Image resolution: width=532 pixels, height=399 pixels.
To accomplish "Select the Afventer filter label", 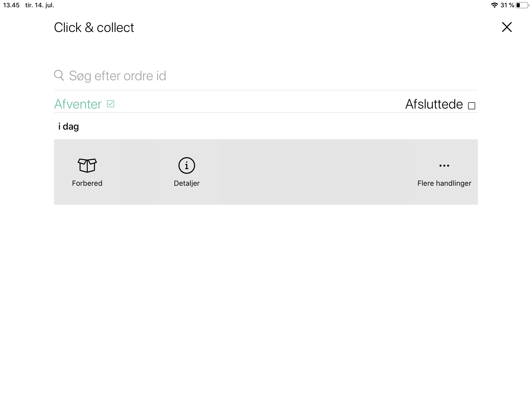I will (x=78, y=104).
